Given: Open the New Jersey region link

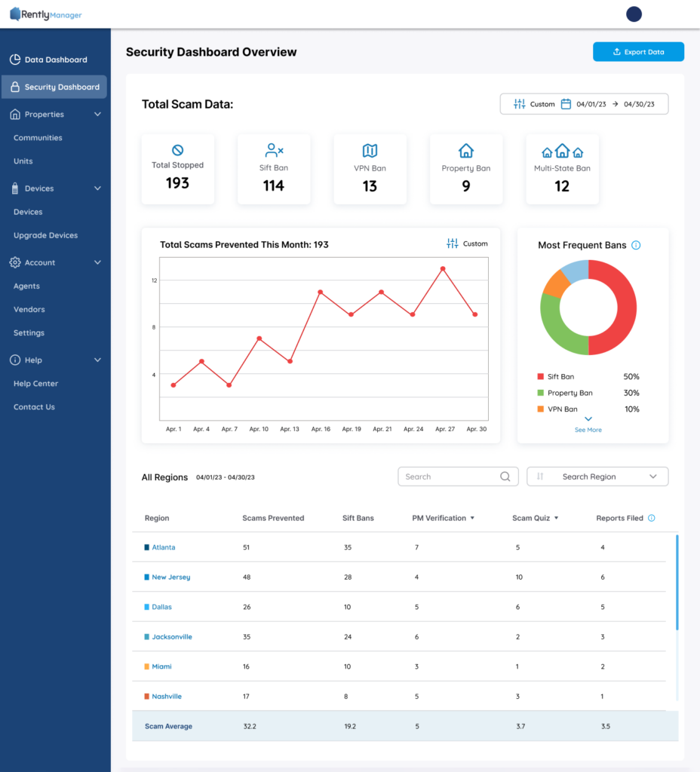Looking at the screenshot, I should pos(171,577).
